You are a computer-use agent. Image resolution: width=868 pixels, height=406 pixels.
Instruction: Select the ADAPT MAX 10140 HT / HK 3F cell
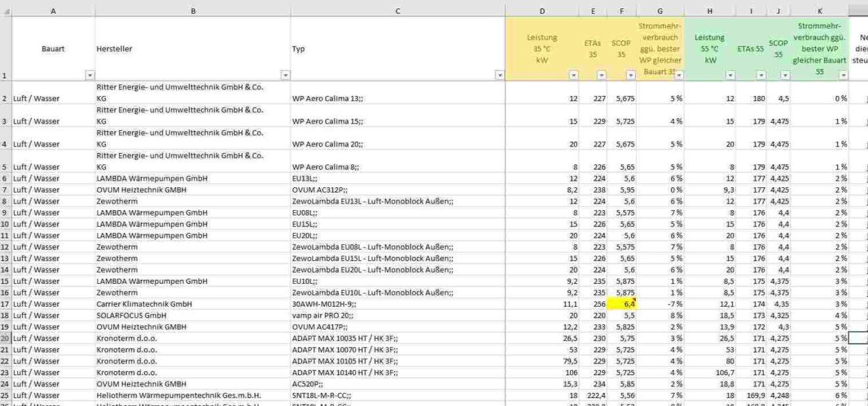[398, 372]
